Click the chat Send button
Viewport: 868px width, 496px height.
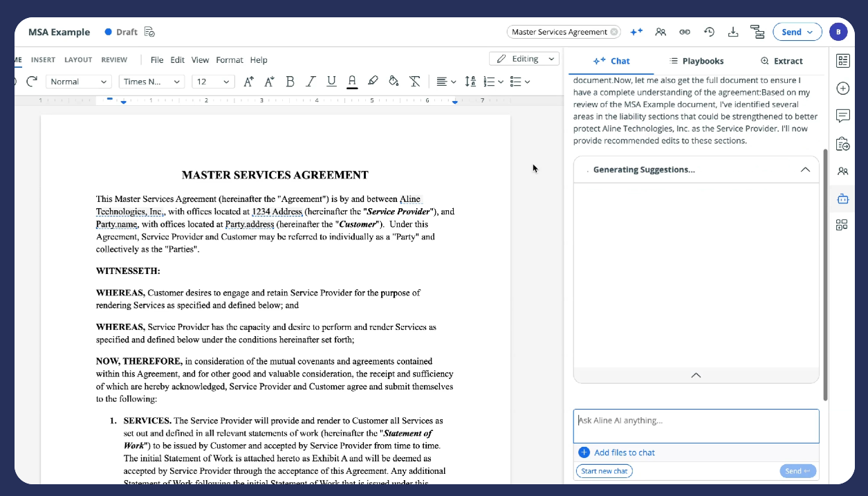tap(797, 471)
